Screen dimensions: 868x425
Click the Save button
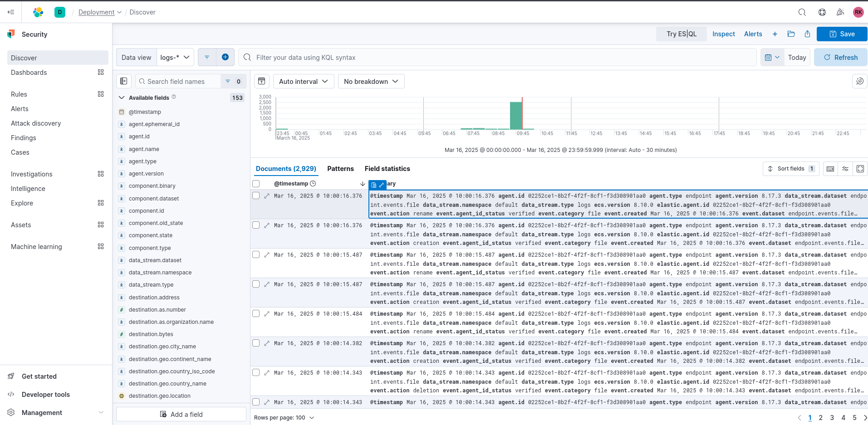(842, 34)
